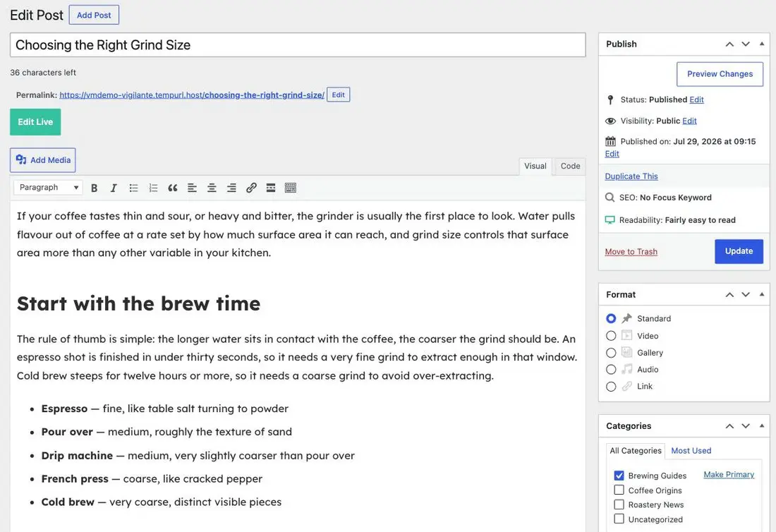Apply blockquote formatting
The height and width of the screenshot is (532, 776).
173,188
